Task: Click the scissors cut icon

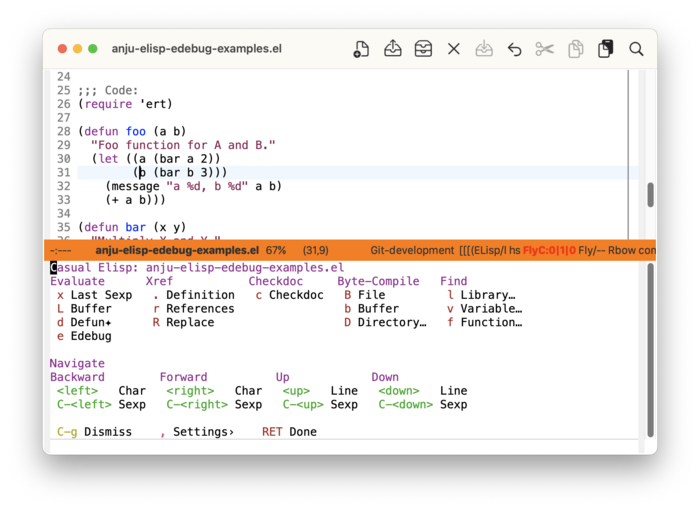Action: (545, 49)
